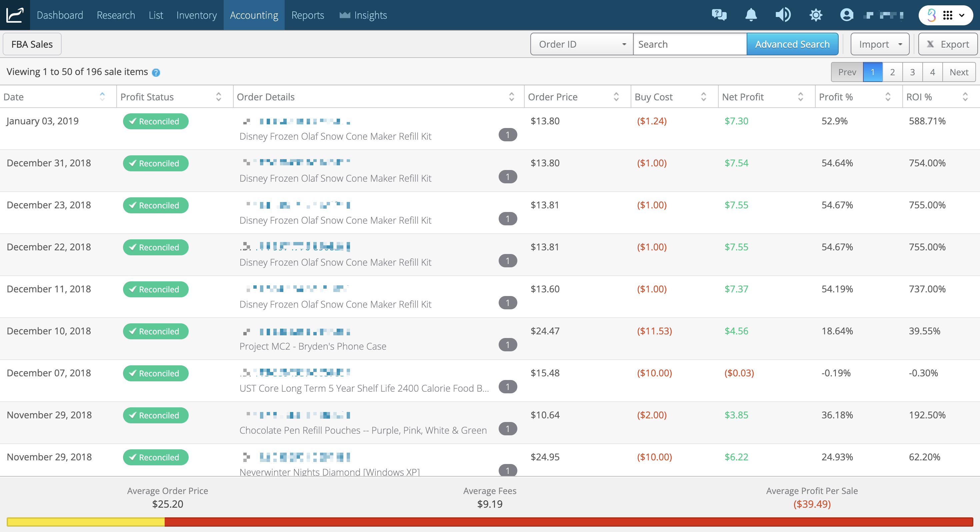Viewport: 980px width, 532px height.
Task: Click Average Fees value $9.19
Action: (x=490, y=504)
